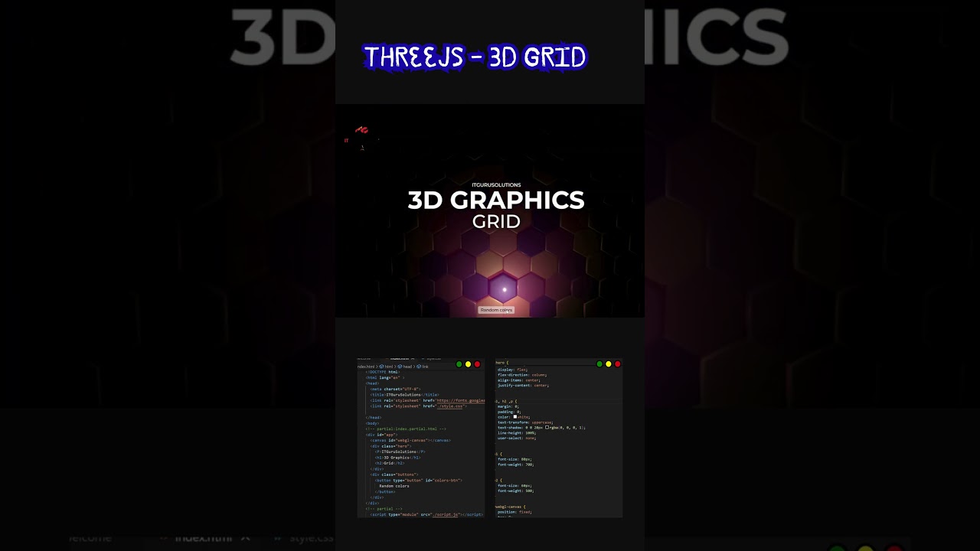Click the 'GRID' subheading in demo
This screenshot has width=980, height=551.
point(496,222)
